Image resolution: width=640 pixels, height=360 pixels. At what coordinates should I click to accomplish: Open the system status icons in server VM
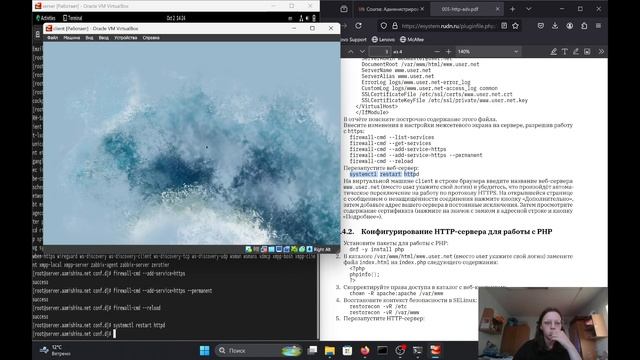coord(307,18)
